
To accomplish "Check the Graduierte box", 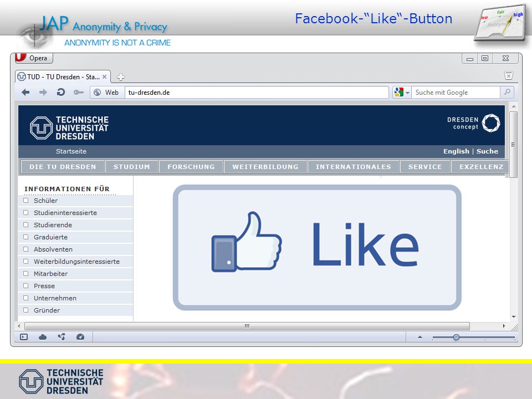I will (x=26, y=237).
